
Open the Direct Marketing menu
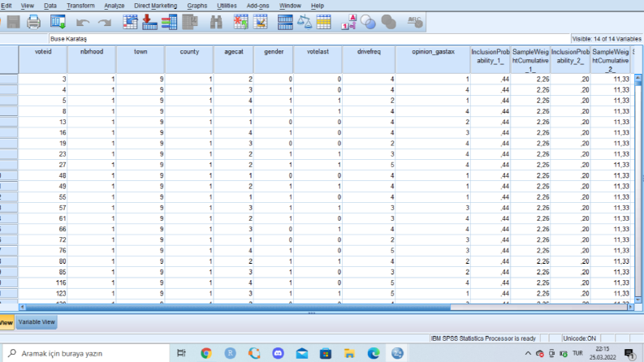[156, 6]
